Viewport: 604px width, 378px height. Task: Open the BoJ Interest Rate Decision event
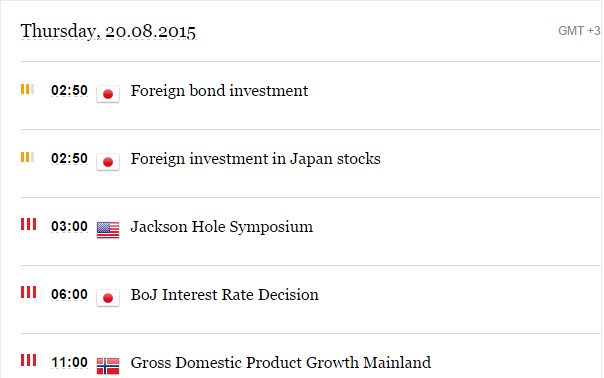point(225,295)
